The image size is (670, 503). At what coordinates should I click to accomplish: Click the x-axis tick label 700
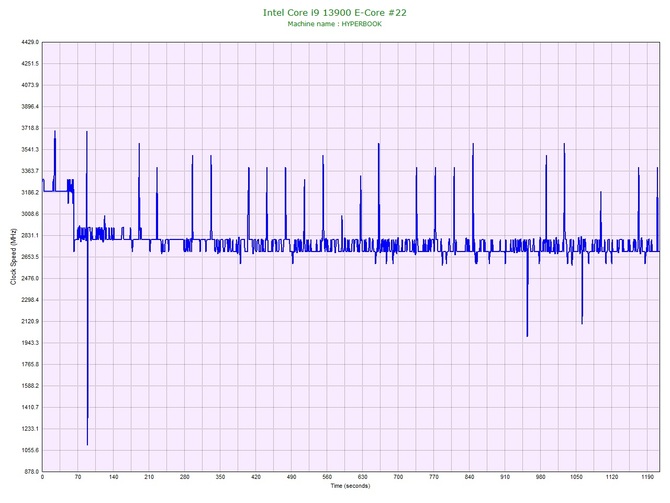coord(398,477)
